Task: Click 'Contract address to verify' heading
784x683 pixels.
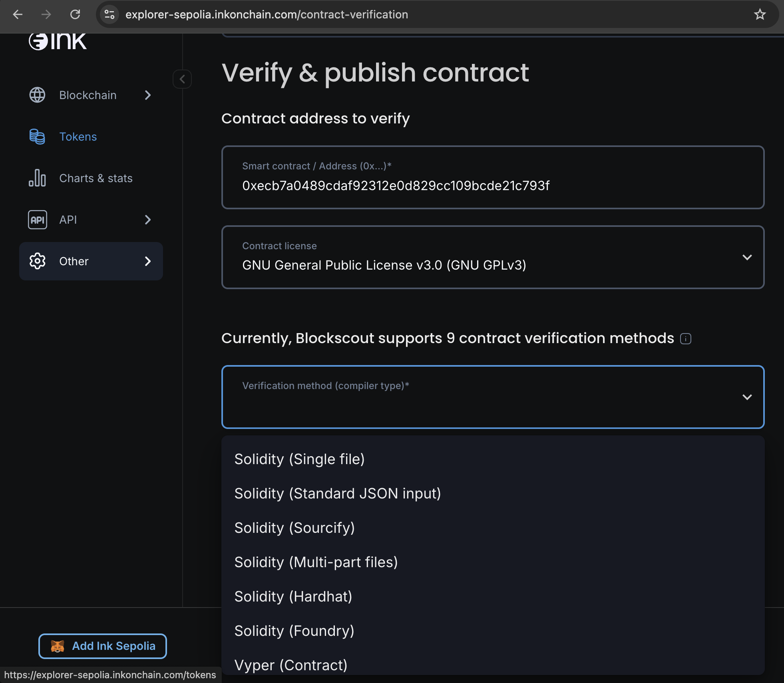Action: pos(316,119)
